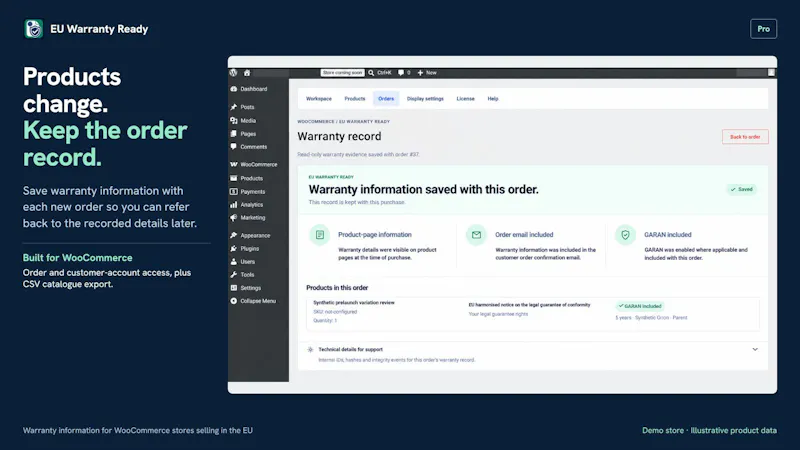Open the Workspace tab
Screen dimensions: 800x450
pyautogui.click(x=319, y=98)
